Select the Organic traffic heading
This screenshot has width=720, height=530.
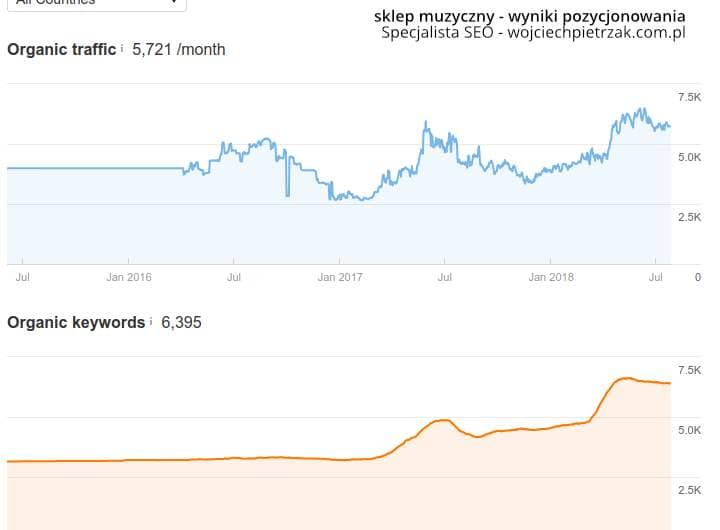pyautogui.click(x=62, y=49)
